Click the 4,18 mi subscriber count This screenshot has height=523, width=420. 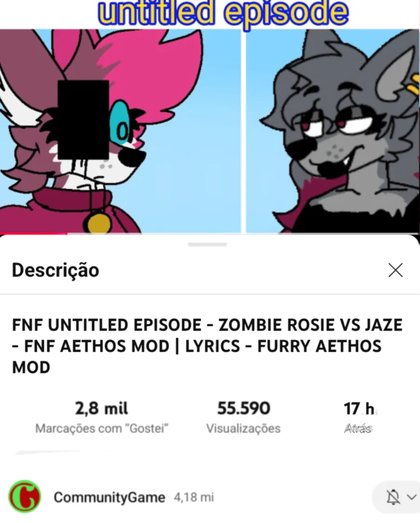(x=194, y=497)
